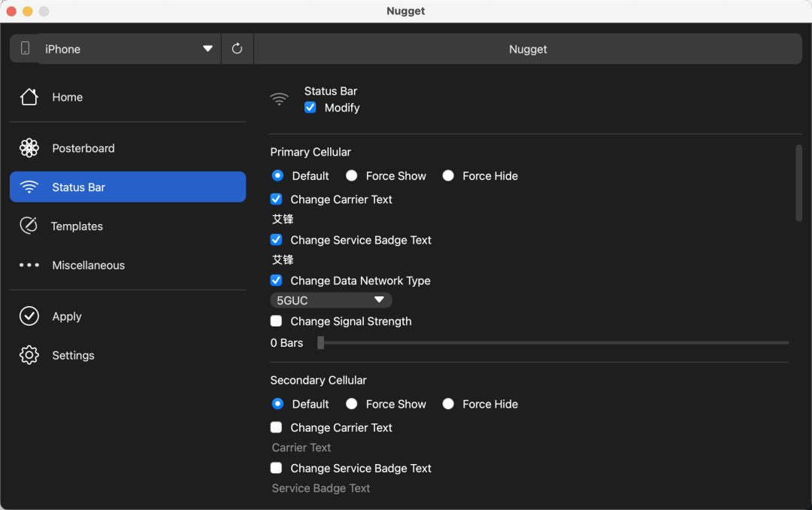
Task: Select Default for Primary Cellular
Action: 277,176
